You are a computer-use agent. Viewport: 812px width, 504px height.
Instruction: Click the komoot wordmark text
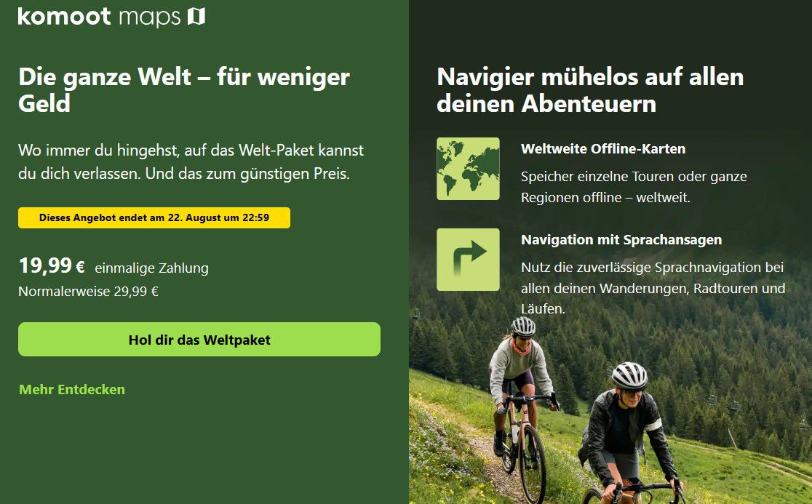pos(64,17)
